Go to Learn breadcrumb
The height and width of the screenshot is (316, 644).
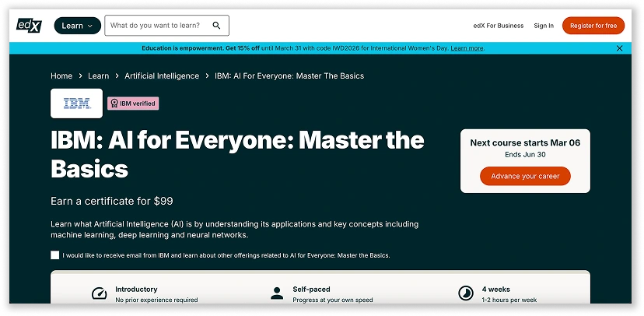pyautogui.click(x=99, y=76)
